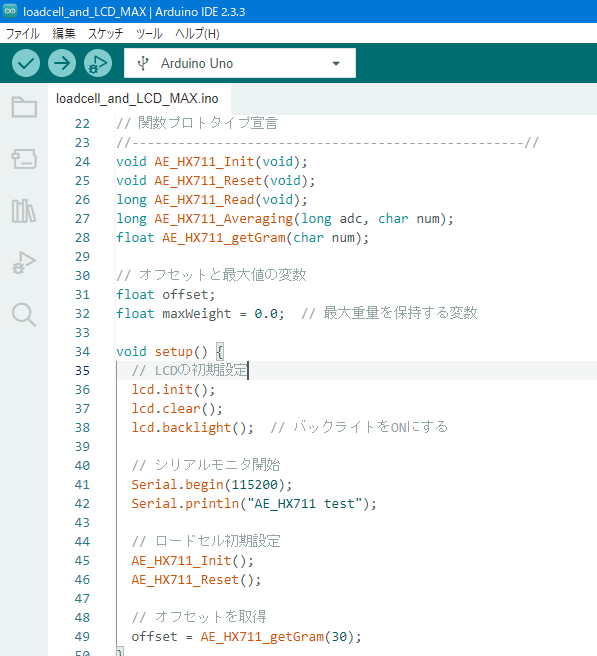
Task: Select the loadcell_and_LCD_MAX.ino tab
Action: point(137,99)
